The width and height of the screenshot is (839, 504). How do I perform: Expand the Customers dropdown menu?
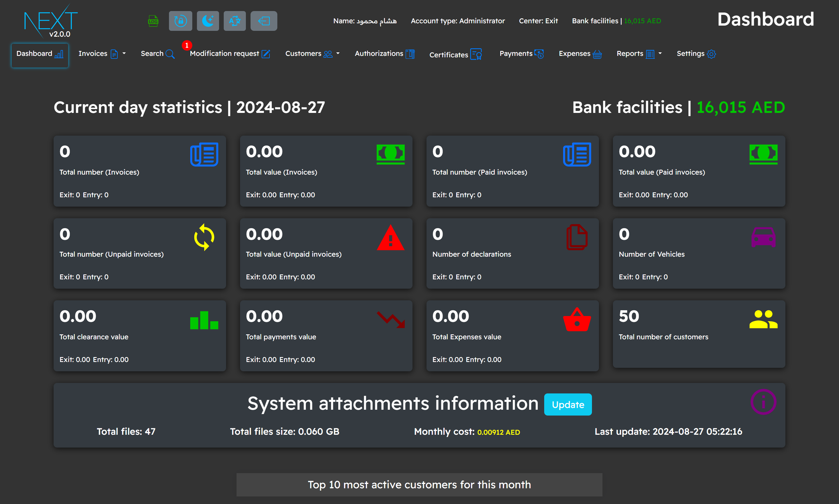tap(312, 54)
